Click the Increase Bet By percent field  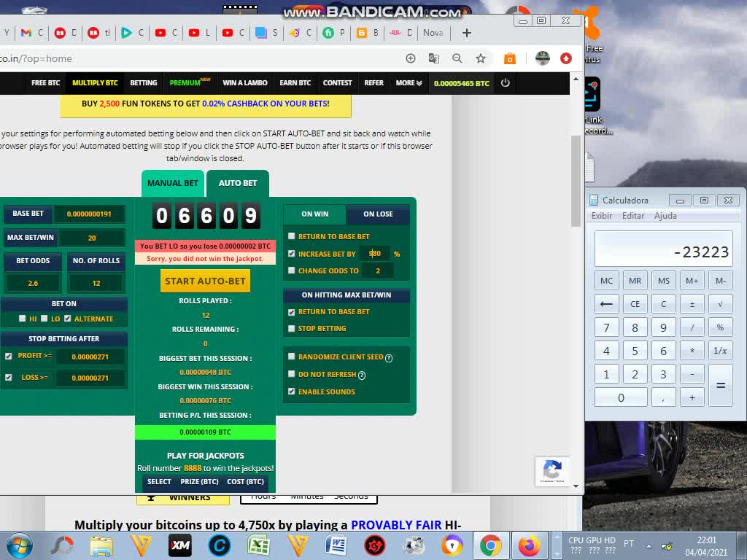coord(375,253)
